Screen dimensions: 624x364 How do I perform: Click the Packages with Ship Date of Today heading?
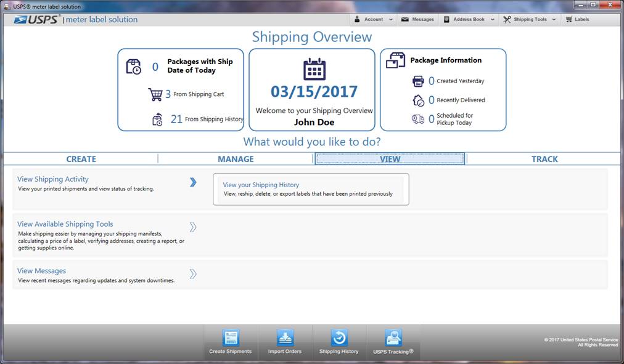[200, 66]
